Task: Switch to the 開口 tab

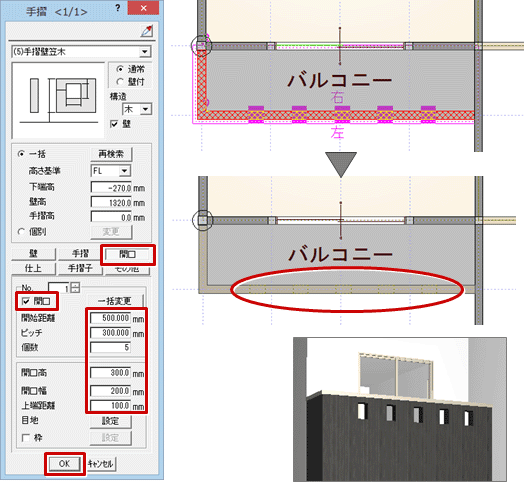Action: coord(127,254)
